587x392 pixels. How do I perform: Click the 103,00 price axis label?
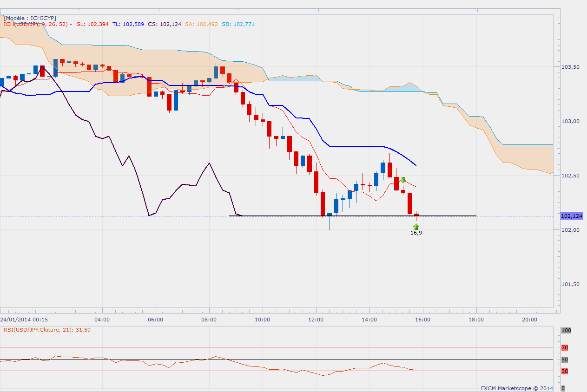click(x=571, y=121)
